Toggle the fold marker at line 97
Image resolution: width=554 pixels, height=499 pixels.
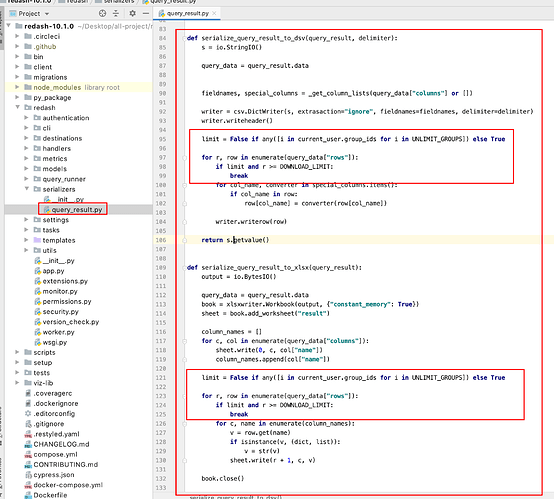(x=184, y=158)
